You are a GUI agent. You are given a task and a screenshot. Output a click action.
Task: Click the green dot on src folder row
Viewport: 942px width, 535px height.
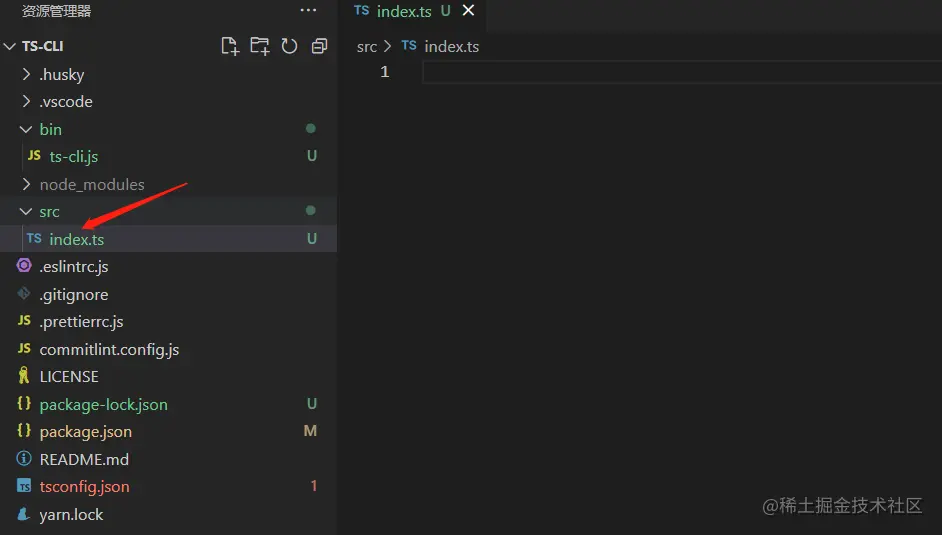311,210
